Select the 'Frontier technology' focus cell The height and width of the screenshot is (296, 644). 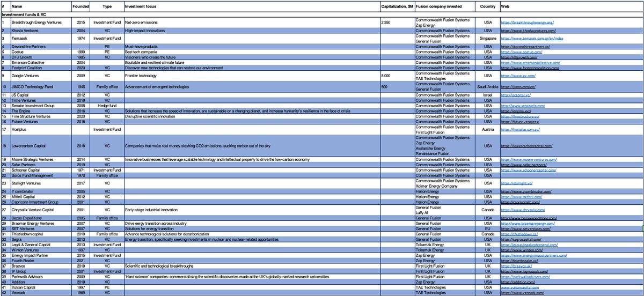click(x=251, y=76)
